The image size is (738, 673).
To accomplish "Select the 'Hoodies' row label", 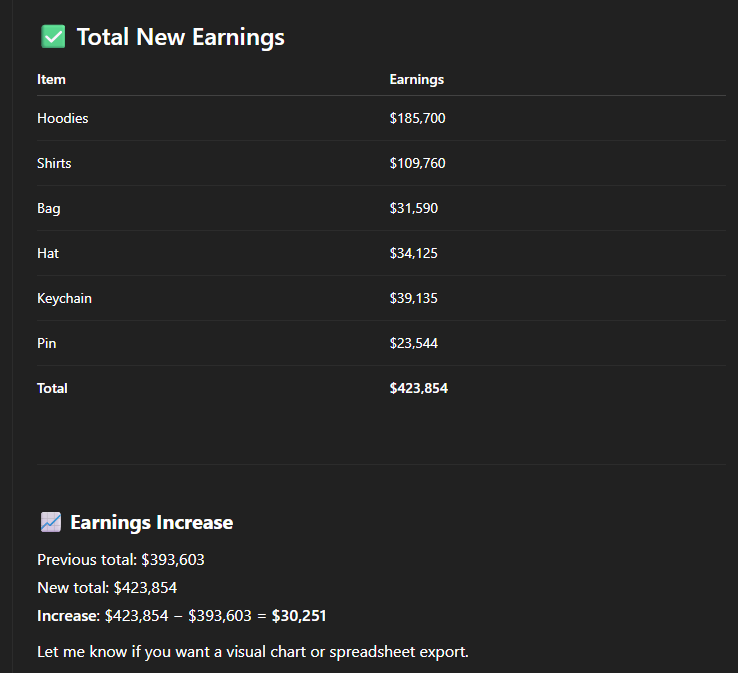I will point(63,118).
